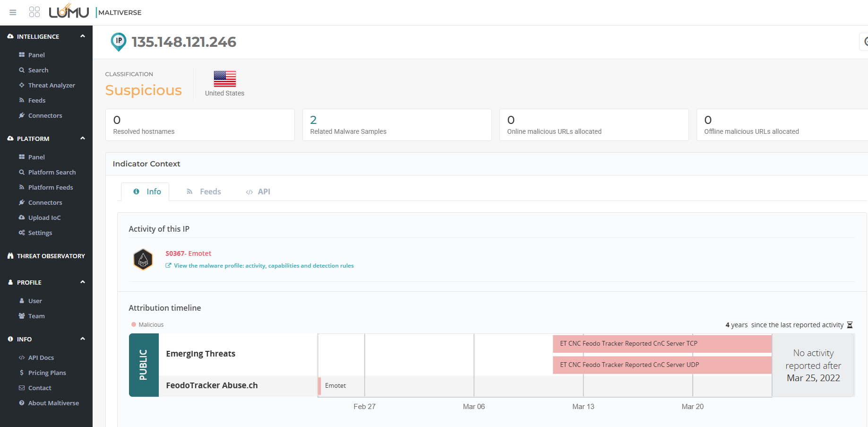The image size is (868, 427).
Task: Click the Team group icon
Action: click(22, 316)
